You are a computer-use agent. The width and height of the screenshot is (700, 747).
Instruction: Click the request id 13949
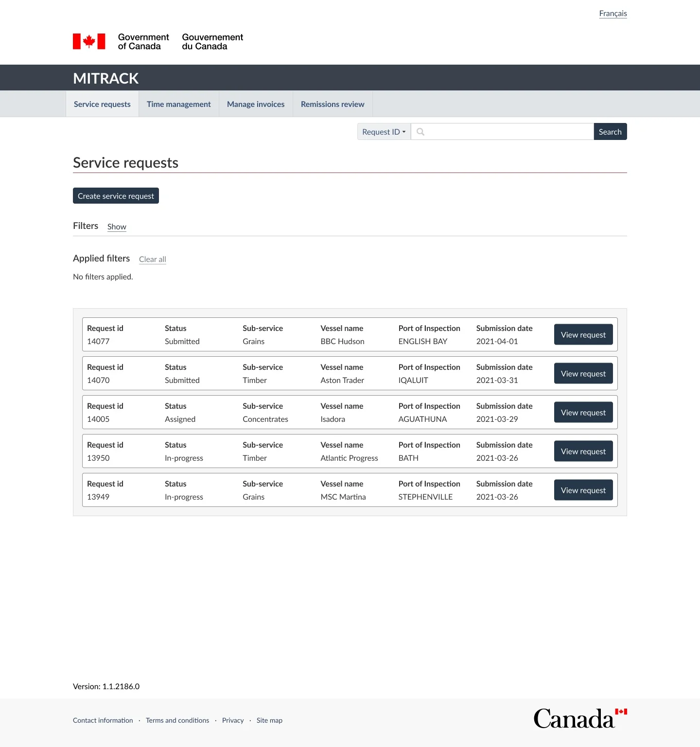click(98, 497)
